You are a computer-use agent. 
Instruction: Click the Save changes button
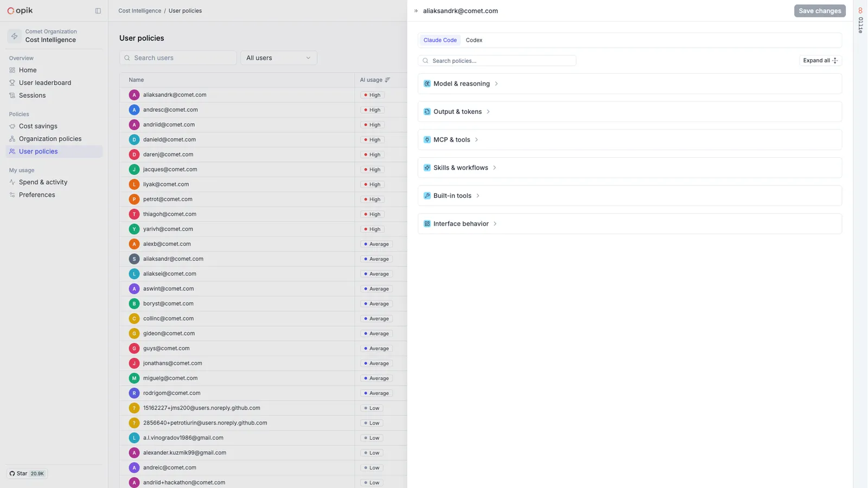pos(820,11)
